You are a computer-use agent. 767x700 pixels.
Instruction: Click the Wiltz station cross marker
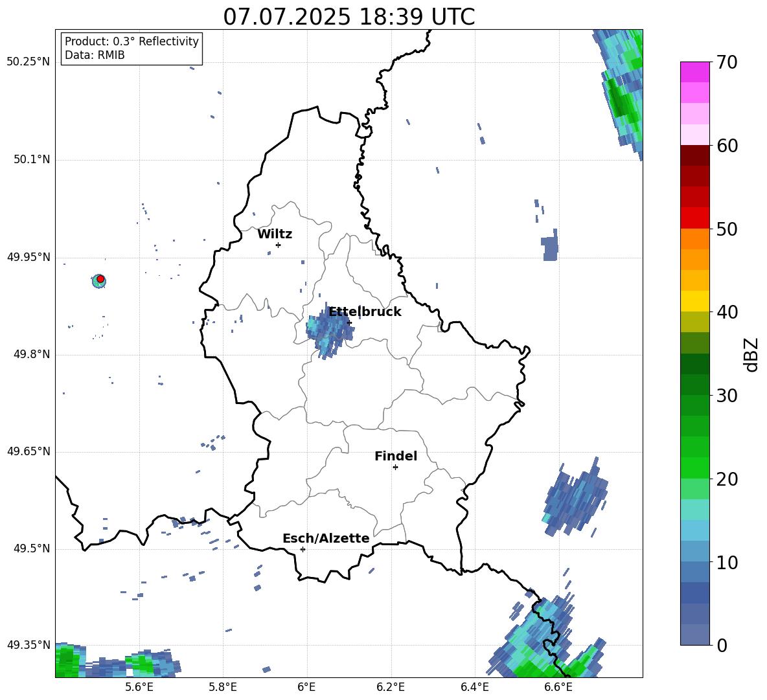pos(279,245)
